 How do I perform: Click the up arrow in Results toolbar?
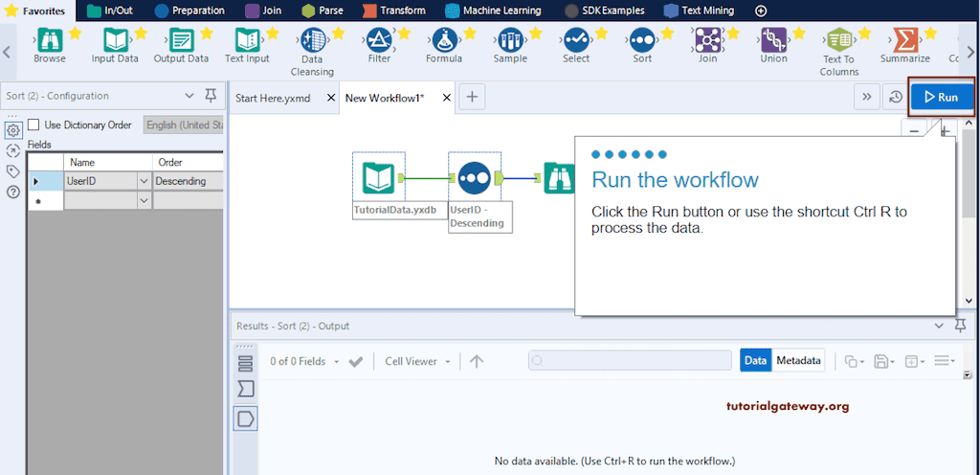[x=477, y=361]
